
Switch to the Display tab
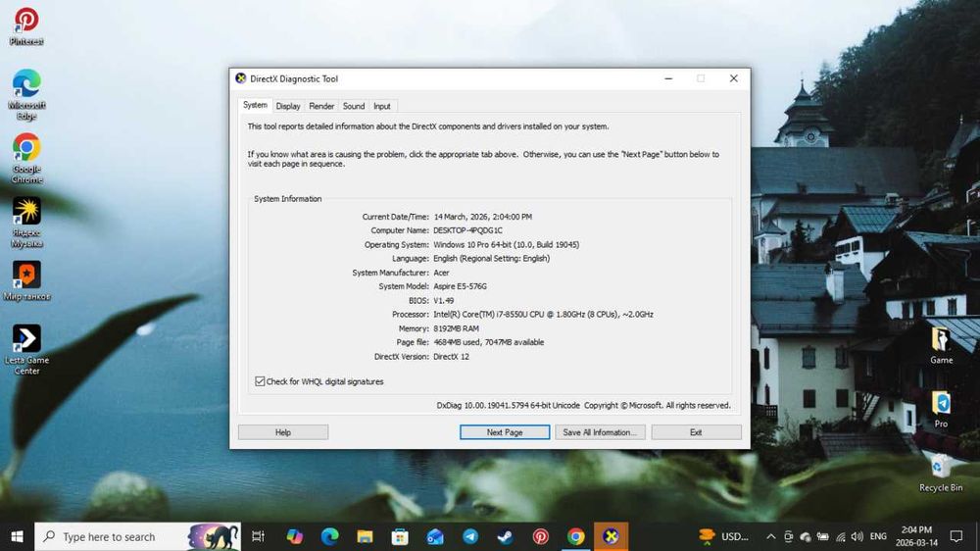(x=288, y=106)
